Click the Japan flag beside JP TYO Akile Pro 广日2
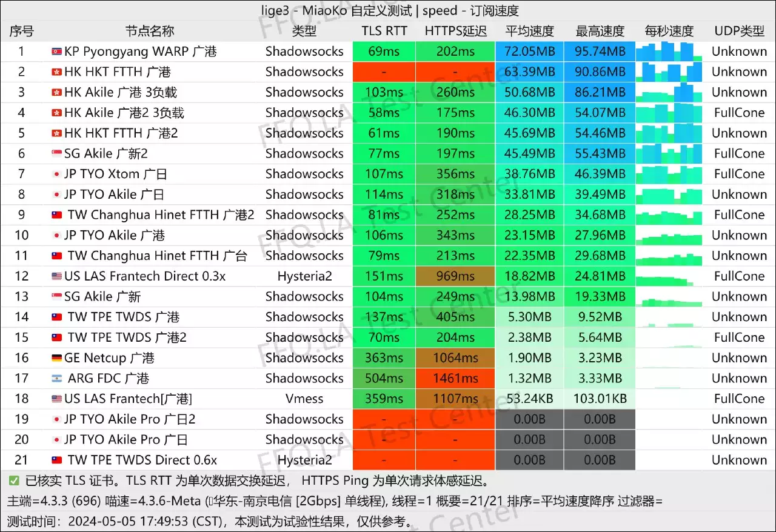The height and width of the screenshot is (532, 776). (x=57, y=419)
